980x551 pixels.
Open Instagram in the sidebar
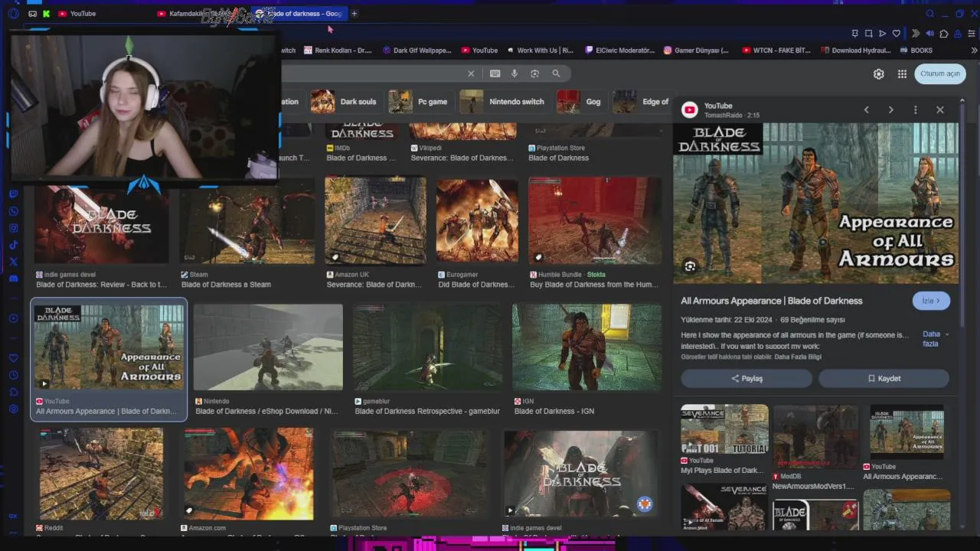(x=13, y=228)
